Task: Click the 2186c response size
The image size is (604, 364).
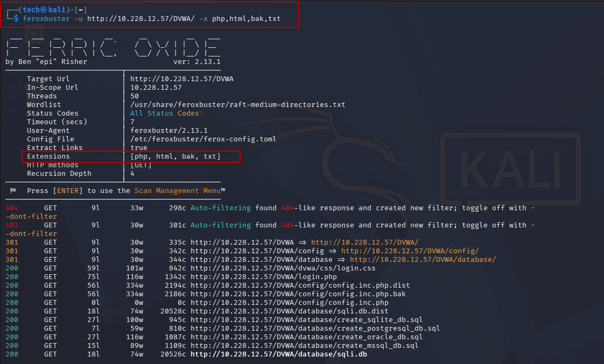Action: (x=175, y=294)
